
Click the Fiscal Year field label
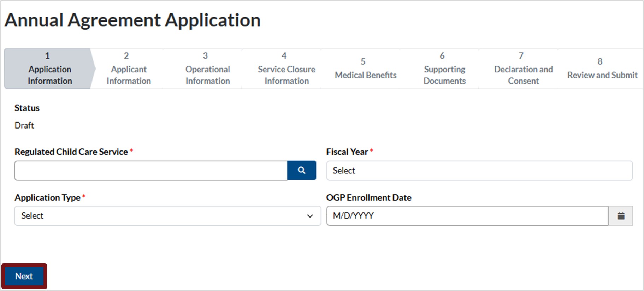pyautogui.click(x=347, y=152)
